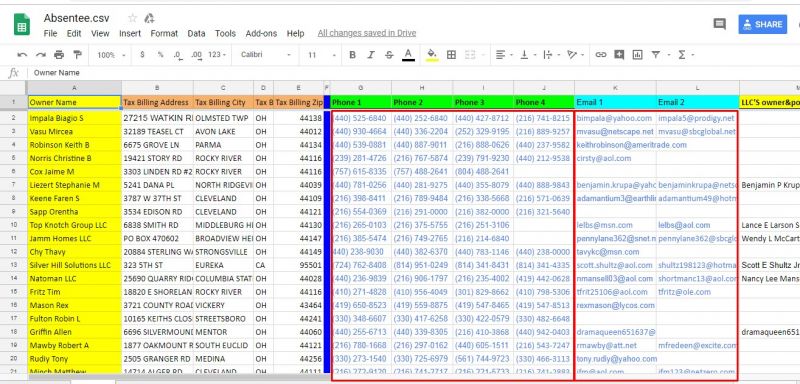This screenshot has width=800, height=384.
Task: Select the cell 'EUREKA'
Action: [x=223, y=265]
